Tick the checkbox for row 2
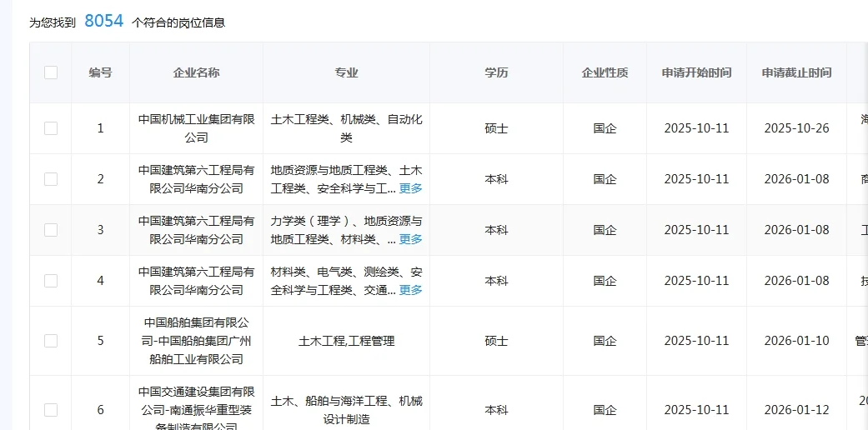Image resolution: width=868 pixels, height=430 pixels. point(51,179)
